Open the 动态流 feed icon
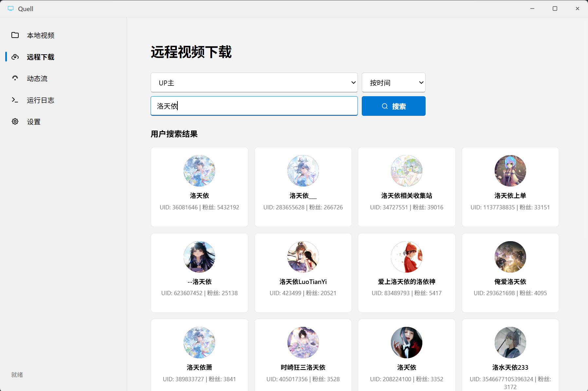 15,78
